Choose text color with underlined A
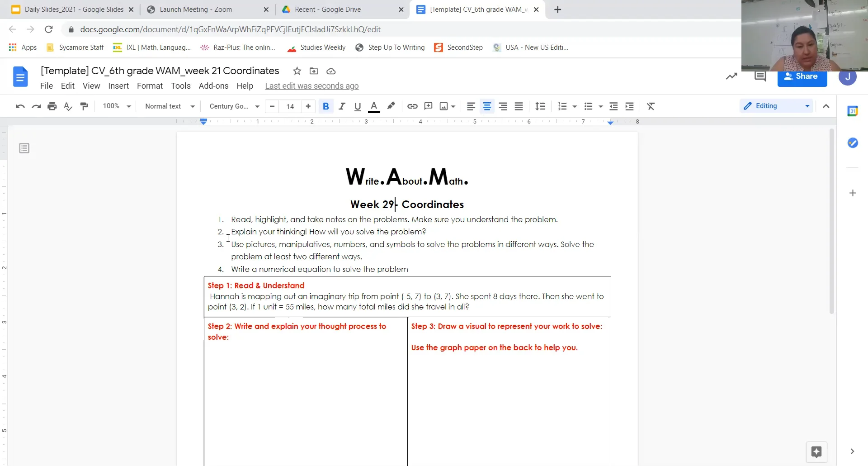Image resolution: width=868 pixels, height=466 pixels. [x=374, y=106]
